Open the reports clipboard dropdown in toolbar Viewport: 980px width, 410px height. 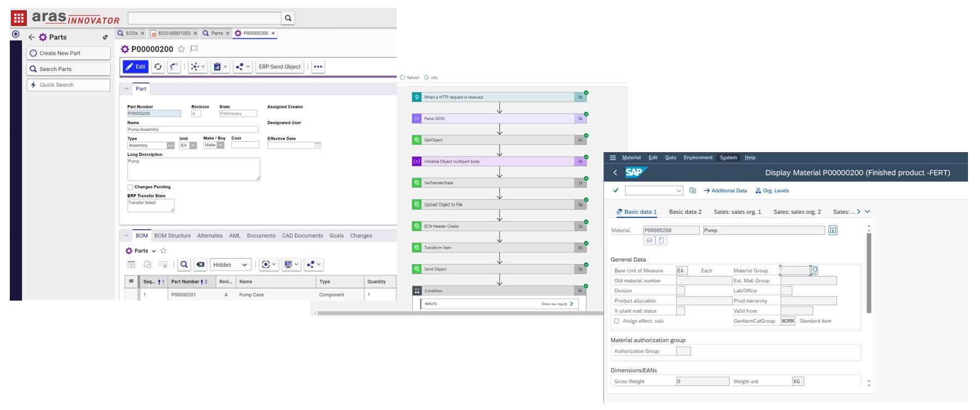point(220,67)
